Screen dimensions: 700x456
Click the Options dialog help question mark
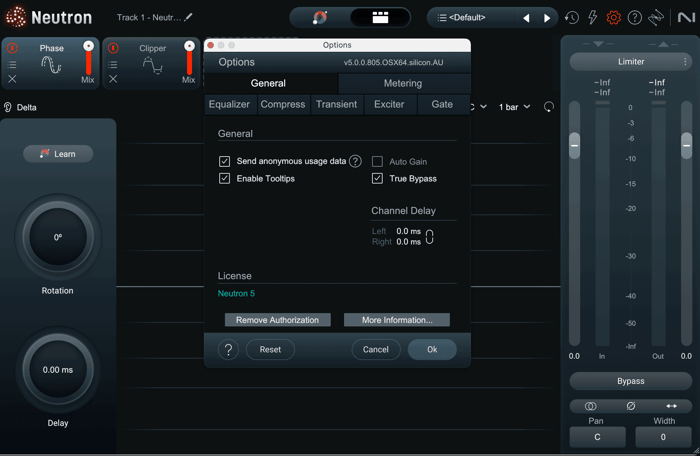(228, 349)
